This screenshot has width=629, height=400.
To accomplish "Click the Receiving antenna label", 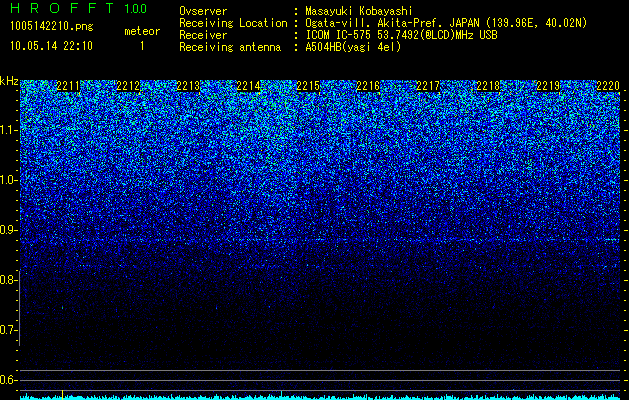I will pyautogui.click(x=230, y=47).
